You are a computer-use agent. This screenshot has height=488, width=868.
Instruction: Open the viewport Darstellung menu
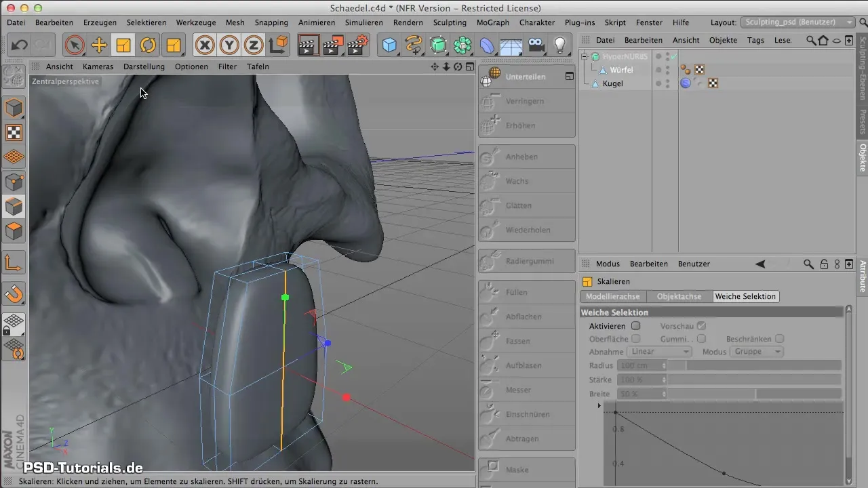144,66
